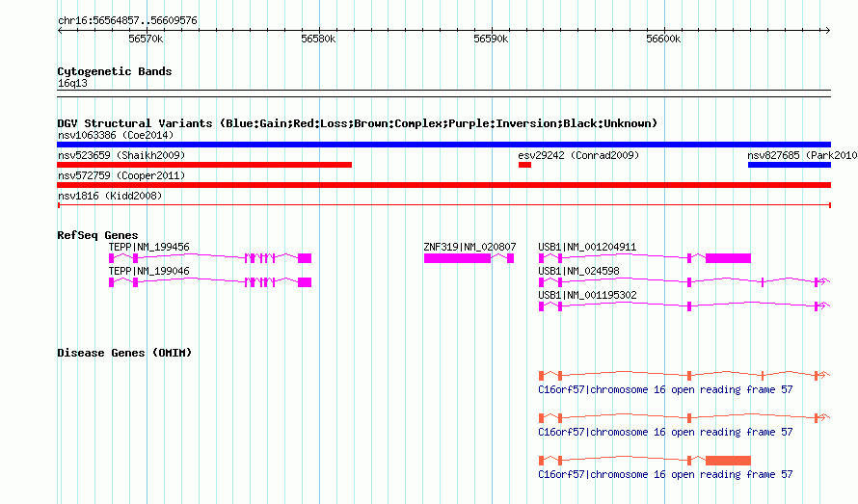The width and height of the screenshot is (858, 504).
Task: Click the nsv572759 (Cooper2011) label
Action: coord(121,175)
